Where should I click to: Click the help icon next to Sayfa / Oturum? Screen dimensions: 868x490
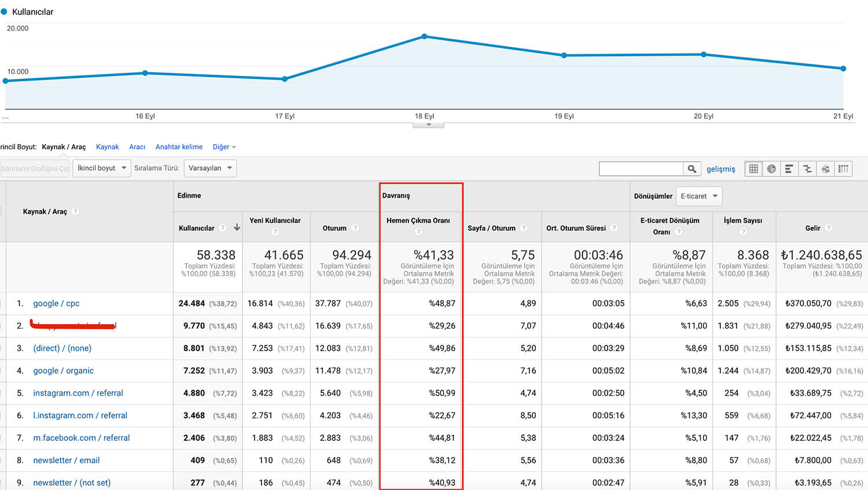tap(524, 228)
